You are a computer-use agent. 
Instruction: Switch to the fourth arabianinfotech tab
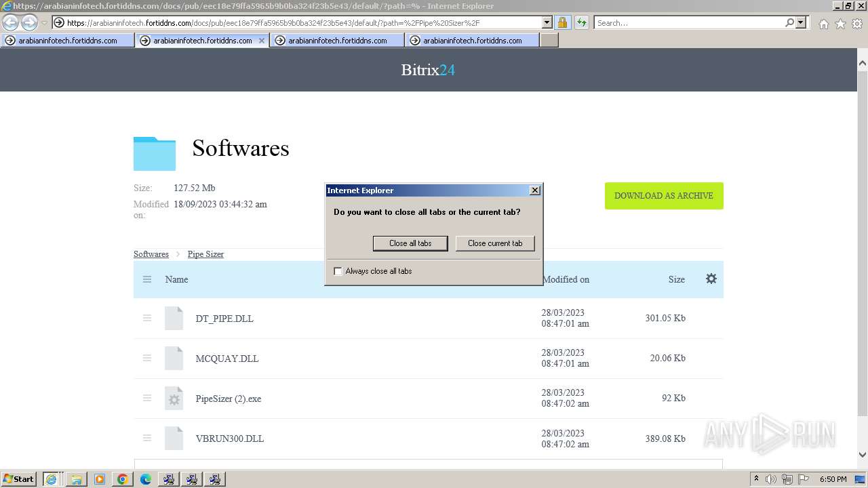click(x=473, y=41)
